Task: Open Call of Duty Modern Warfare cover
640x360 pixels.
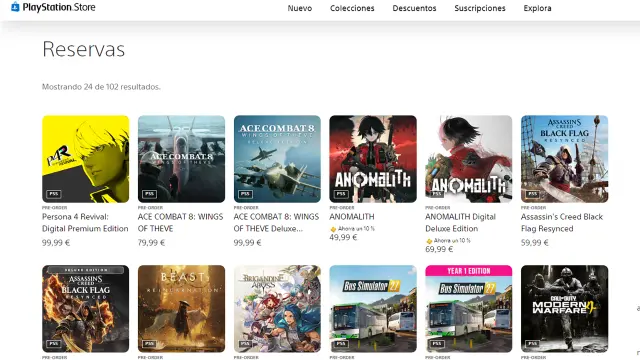Action: click(x=564, y=309)
